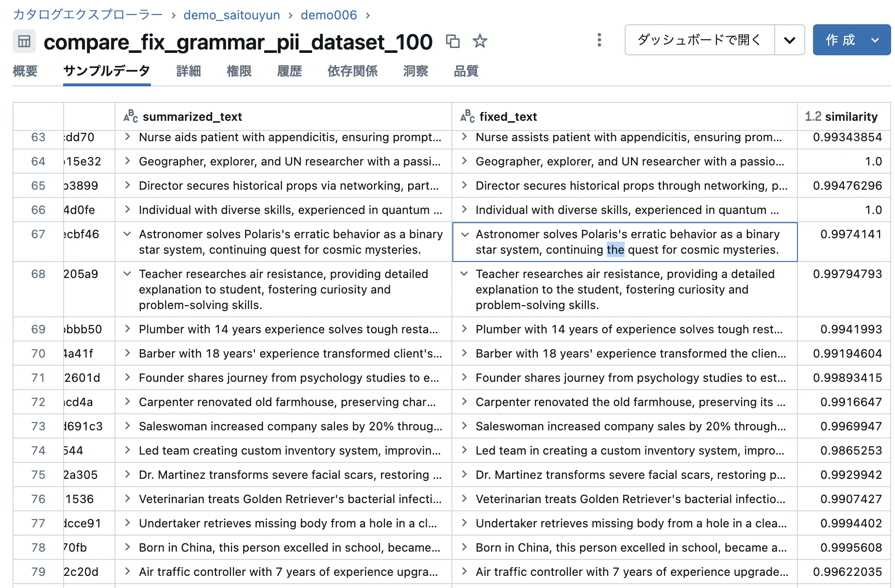This screenshot has width=895, height=588.
Task: Collapse summarized_text cell in row 67
Action: coord(127,234)
